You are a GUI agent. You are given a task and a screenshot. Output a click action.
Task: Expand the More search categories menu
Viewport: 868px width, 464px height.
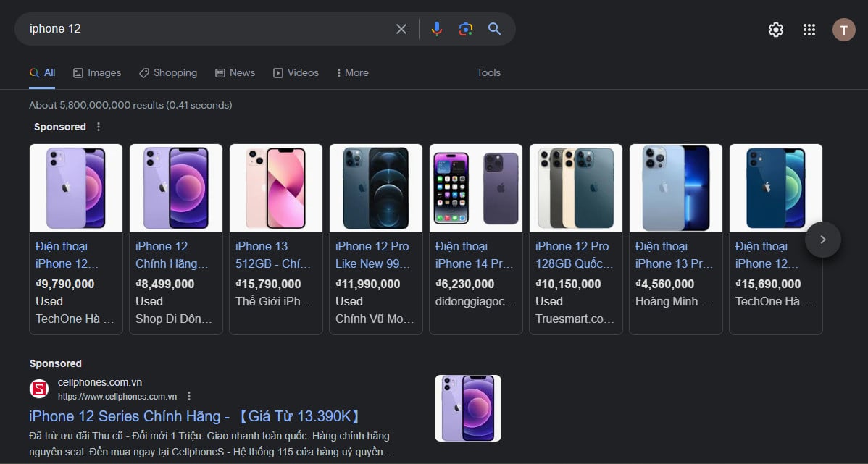pos(352,73)
